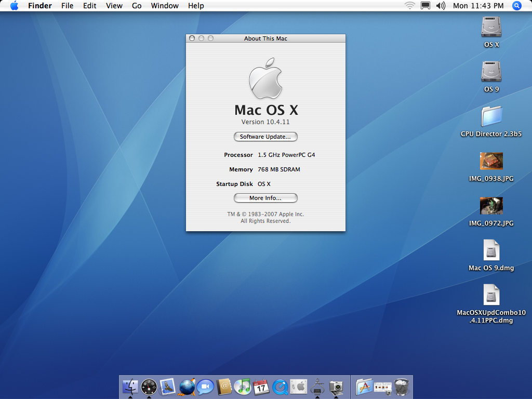
Task: Click the Mon 11:43 PM clock
Action: coord(478,6)
